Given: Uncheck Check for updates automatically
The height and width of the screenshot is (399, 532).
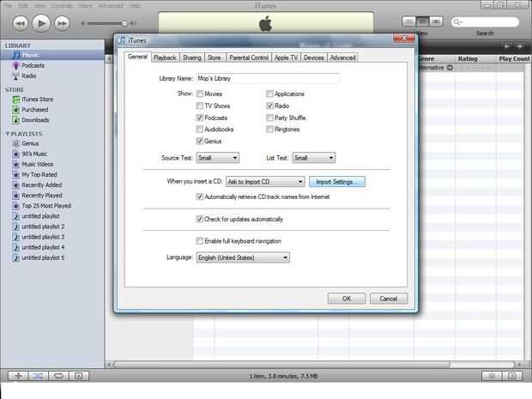Looking at the screenshot, I should 200,219.
